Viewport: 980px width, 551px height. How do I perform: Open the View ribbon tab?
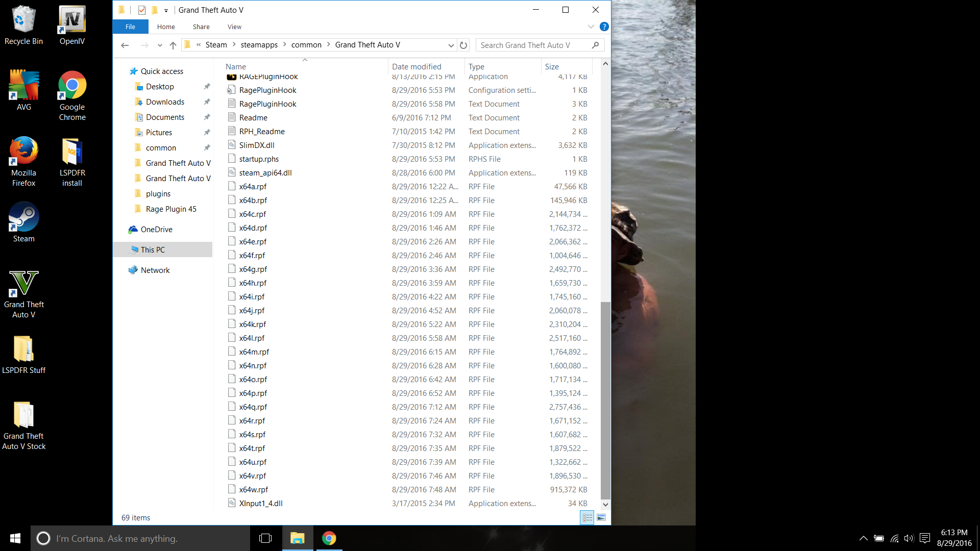point(234,27)
